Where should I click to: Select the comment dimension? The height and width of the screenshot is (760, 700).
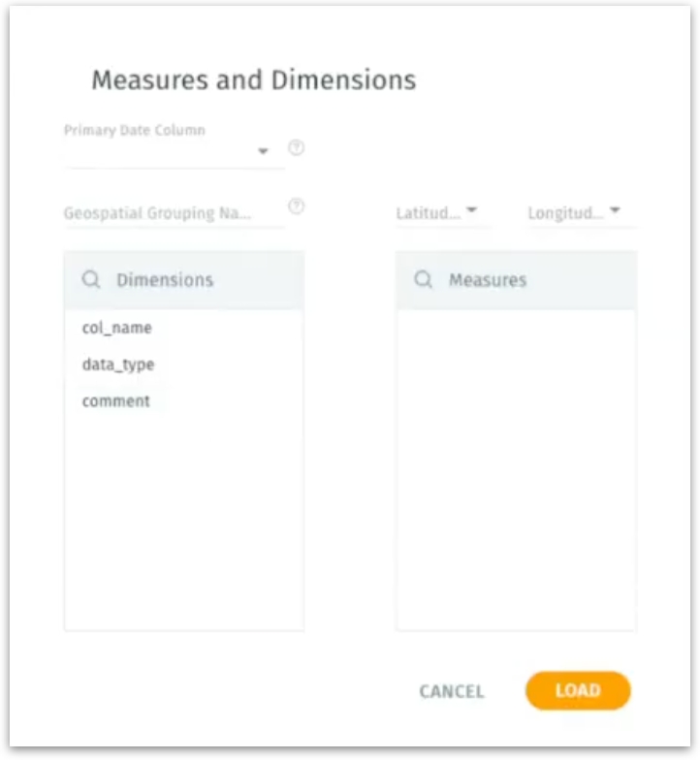116,401
